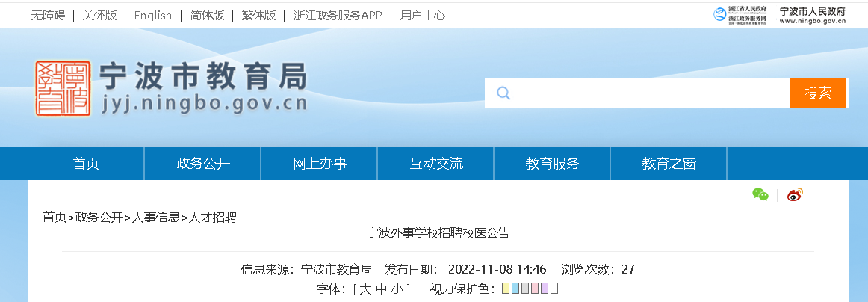Switch to the English version
The height and width of the screenshot is (302, 868).
point(153,16)
